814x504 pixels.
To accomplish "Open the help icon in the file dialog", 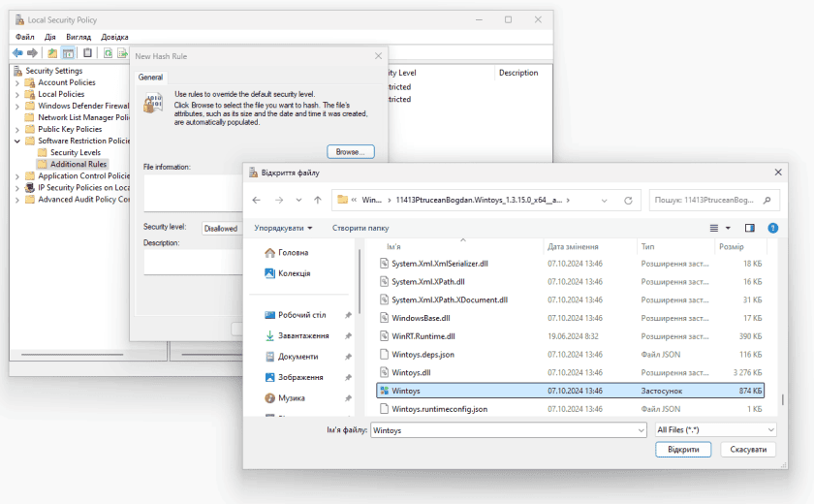I will tap(772, 228).
